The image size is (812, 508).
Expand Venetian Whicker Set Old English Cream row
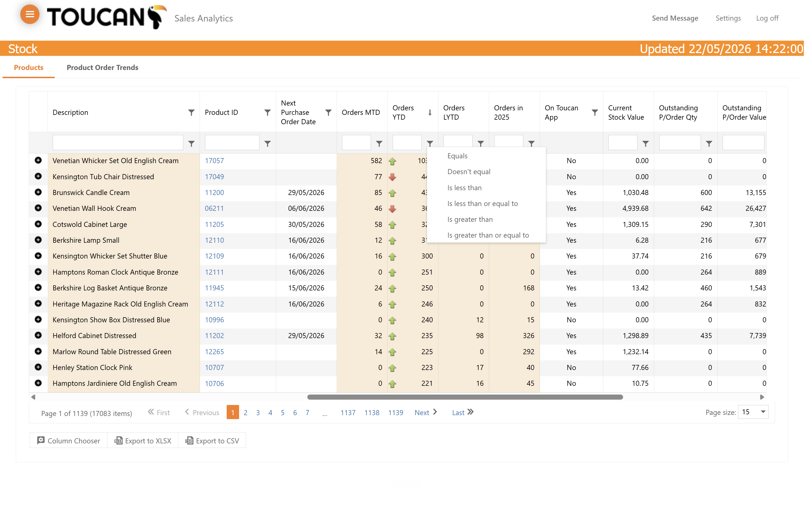(38, 160)
